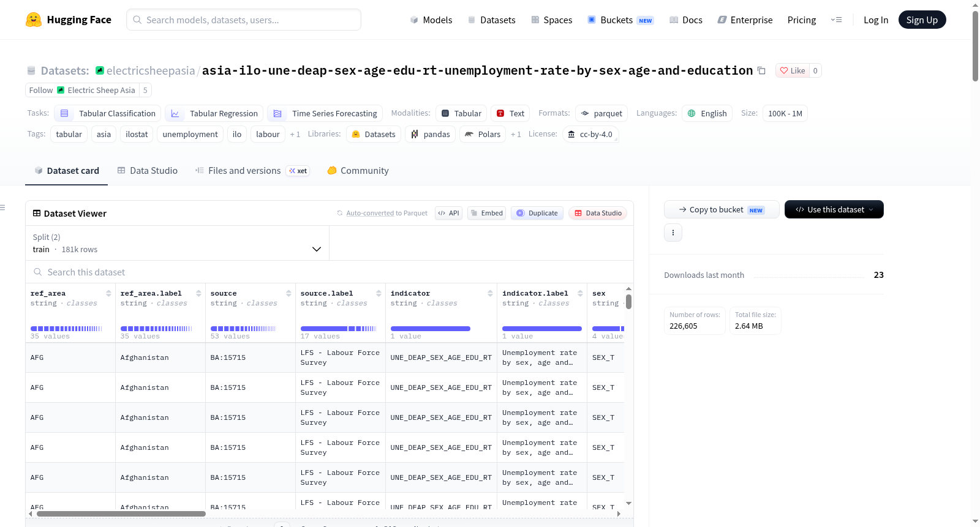The width and height of the screenshot is (980, 527).
Task: Select the Datasets library tag
Action: 374,134
